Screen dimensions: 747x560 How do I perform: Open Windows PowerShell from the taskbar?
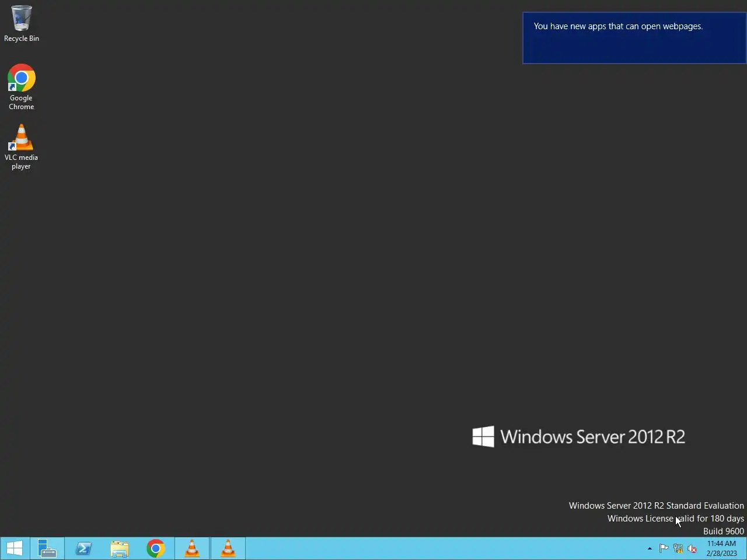point(83,548)
